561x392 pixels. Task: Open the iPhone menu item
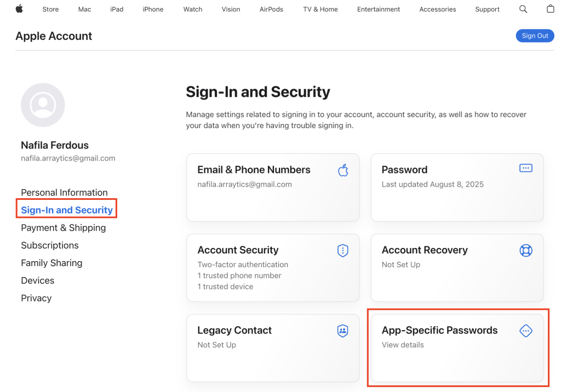pos(153,9)
